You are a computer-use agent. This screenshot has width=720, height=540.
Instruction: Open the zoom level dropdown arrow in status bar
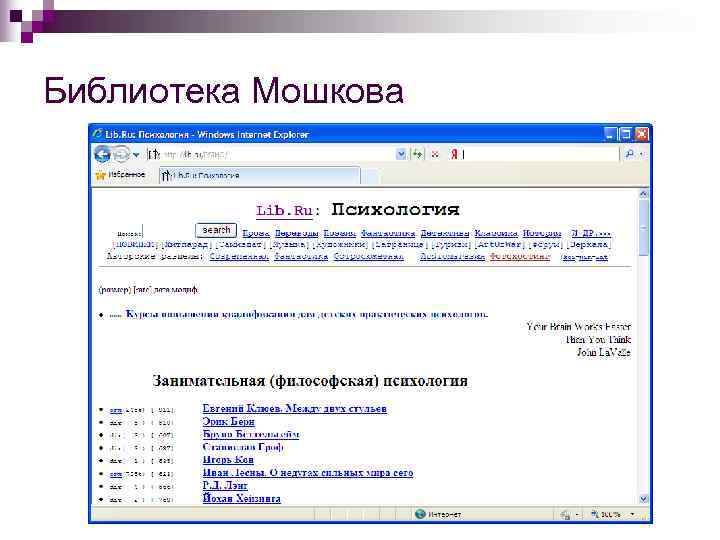click(633, 514)
